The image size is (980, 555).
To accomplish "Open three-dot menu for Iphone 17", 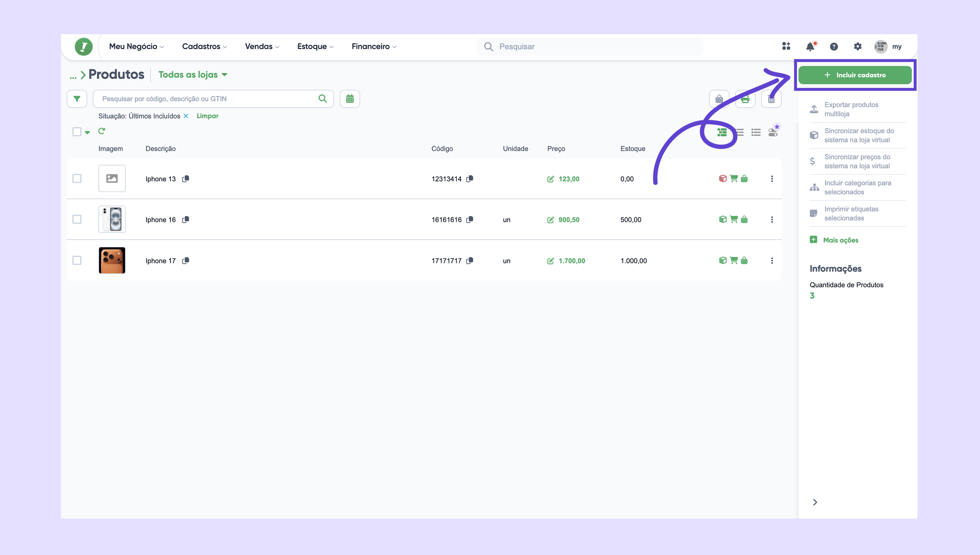I will [x=772, y=261].
